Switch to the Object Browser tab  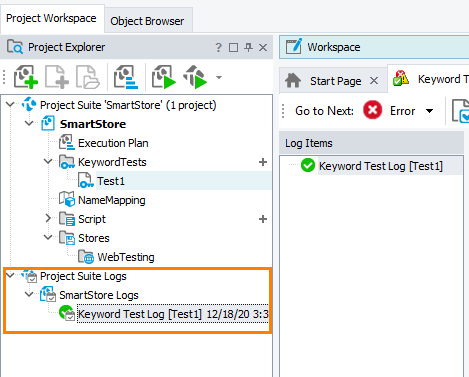pyautogui.click(x=147, y=21)
